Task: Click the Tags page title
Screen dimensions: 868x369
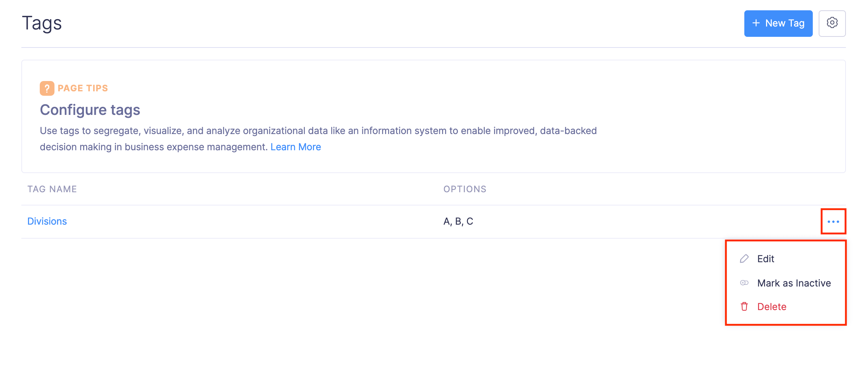Action: click(42, 23)
